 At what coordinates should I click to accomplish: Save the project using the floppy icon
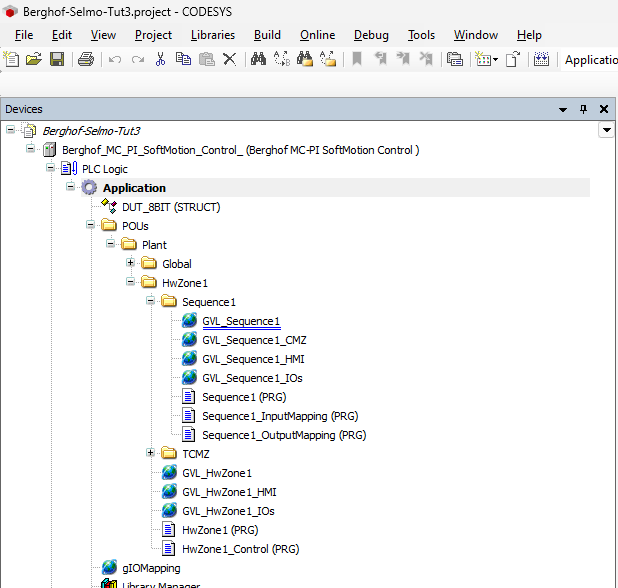point(57,60)
